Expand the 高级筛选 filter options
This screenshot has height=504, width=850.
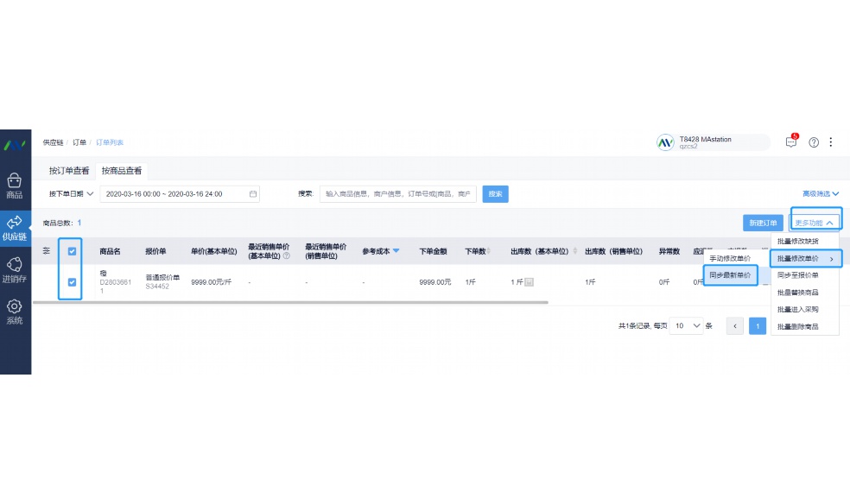(x=817, y=193)
